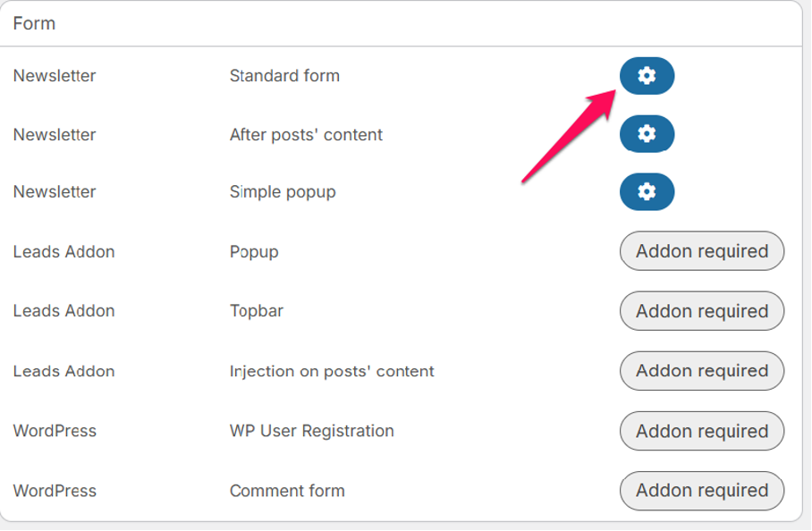The width and height of the screenshot is (812, 531).
Task: Click Addon required for Comment form
Action: (702, 491)
